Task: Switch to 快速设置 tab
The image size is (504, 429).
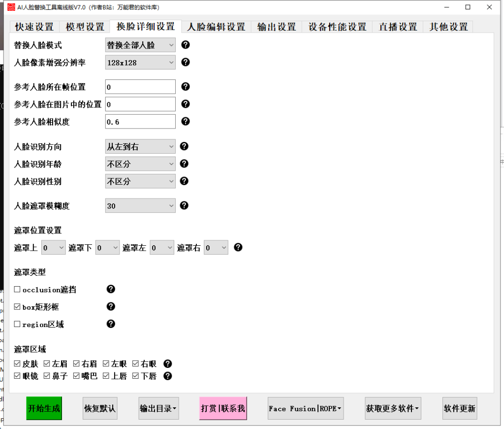Action: pos(34,27)
